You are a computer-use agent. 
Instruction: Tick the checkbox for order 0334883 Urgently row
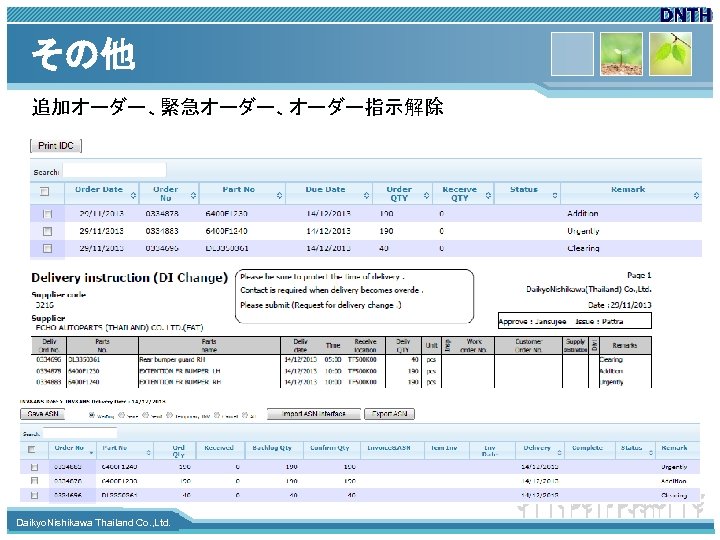[47, 231]
